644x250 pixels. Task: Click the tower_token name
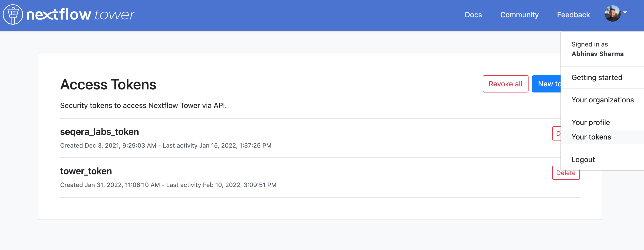(86, 171)
